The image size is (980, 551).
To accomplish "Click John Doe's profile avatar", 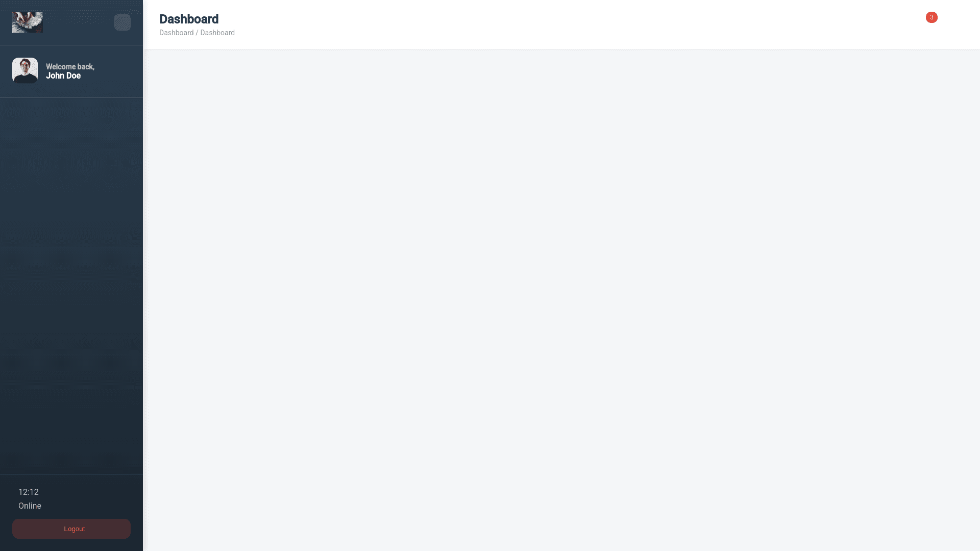I will [25, 70].
